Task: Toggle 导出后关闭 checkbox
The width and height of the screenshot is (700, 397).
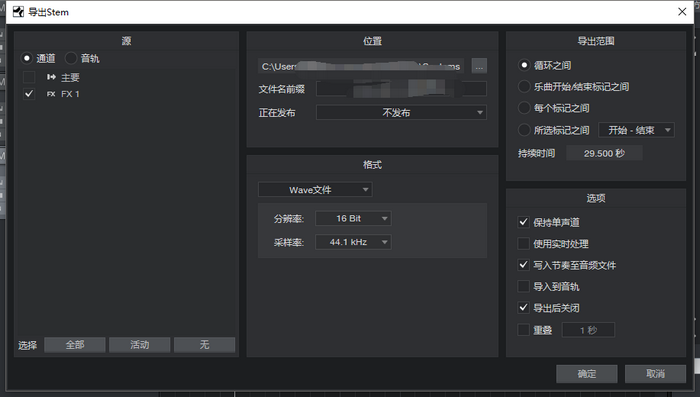Action: tap(523, 308)
